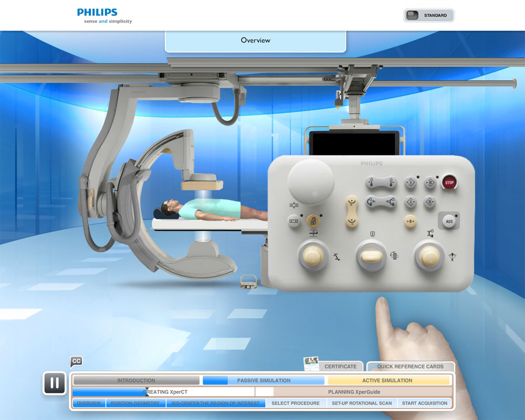
Task: Jump to the Position Geometry step
Action: pyautogui.click(x=135, y=403)
